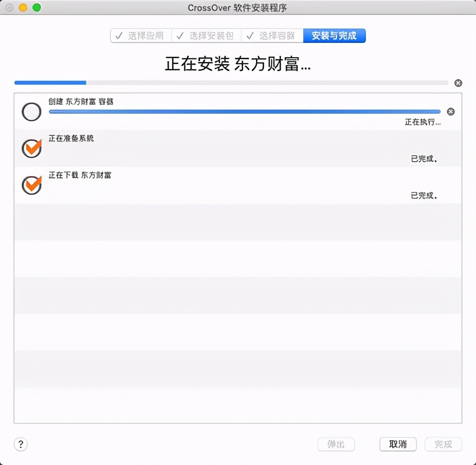Switch to the 选择容器 step tab
Screen dimensions: 476x465
click(x=272, y=36)
